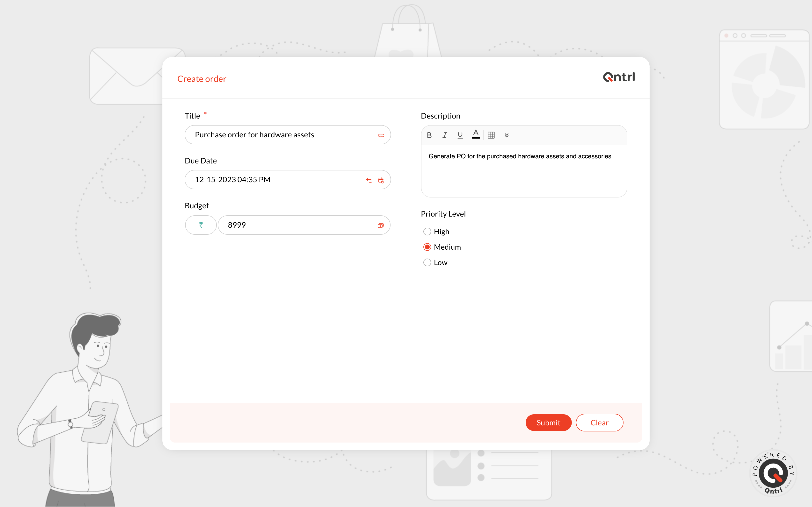Click the money icon in Budget field
Image resolution: width=812 pixels, height=507 pixels.
tap(380, 226)
